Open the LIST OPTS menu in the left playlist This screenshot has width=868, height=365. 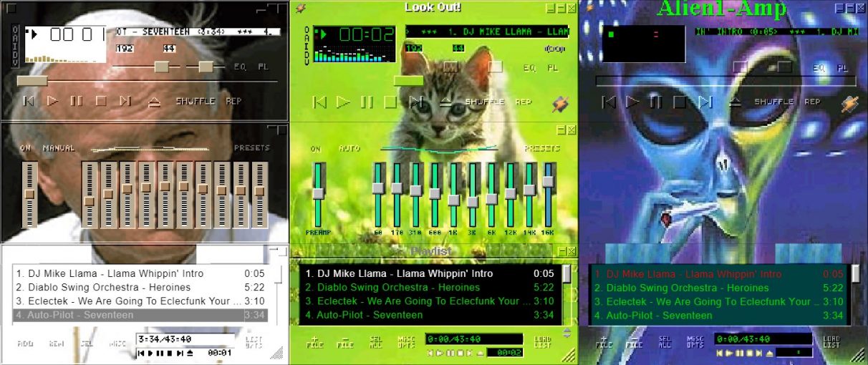[x=254, y=342]
